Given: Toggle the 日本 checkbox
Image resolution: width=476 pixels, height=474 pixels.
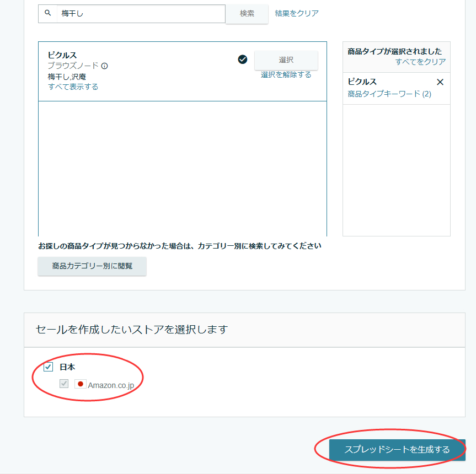Looking at the screenshot, I should click(x=49, y=367).
